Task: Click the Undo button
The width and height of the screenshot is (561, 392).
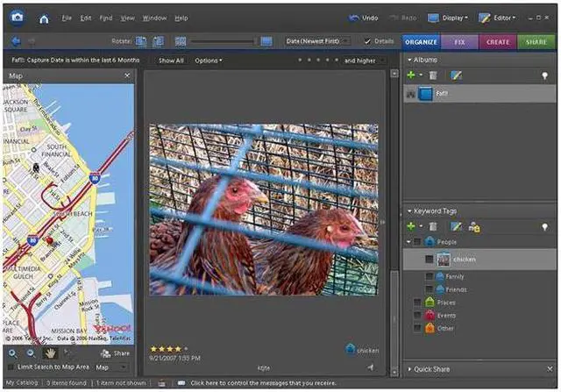Action: [364, 18]
